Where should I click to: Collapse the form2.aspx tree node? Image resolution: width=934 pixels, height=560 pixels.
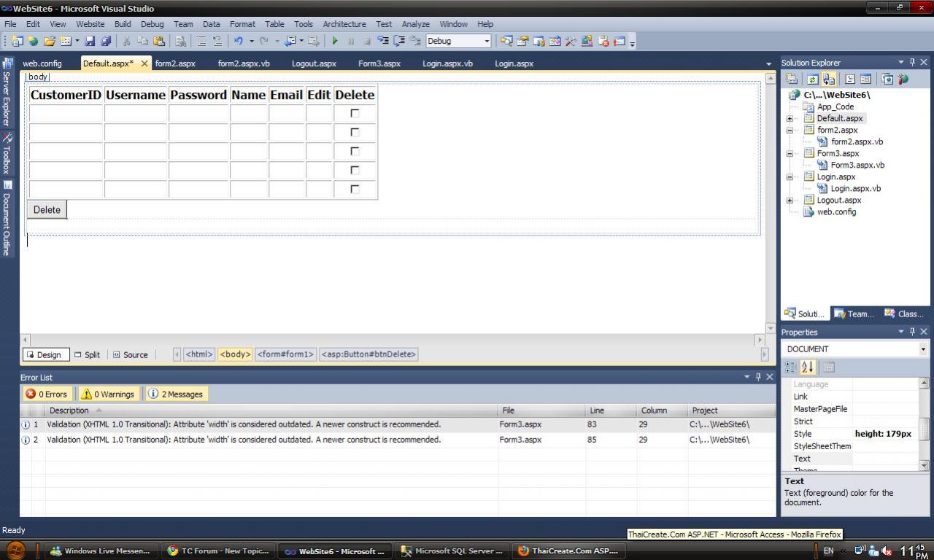point(790,130)
